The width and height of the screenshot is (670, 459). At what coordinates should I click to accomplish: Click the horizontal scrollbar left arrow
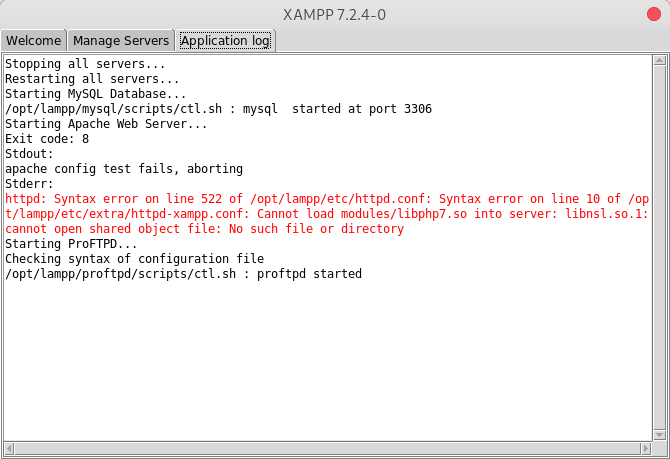[x=9, y=448]
